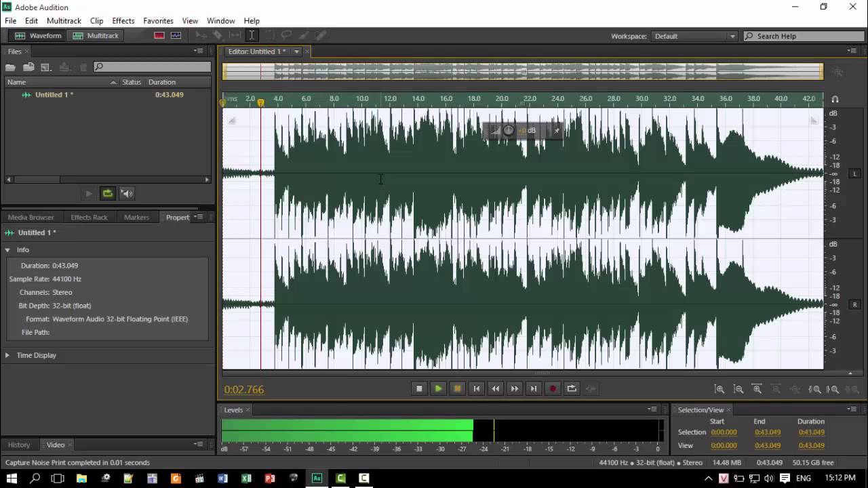Move playhead to previous marker
Image resolution: width=868 pixels, height=488 pixels.
tap(476, 388)
